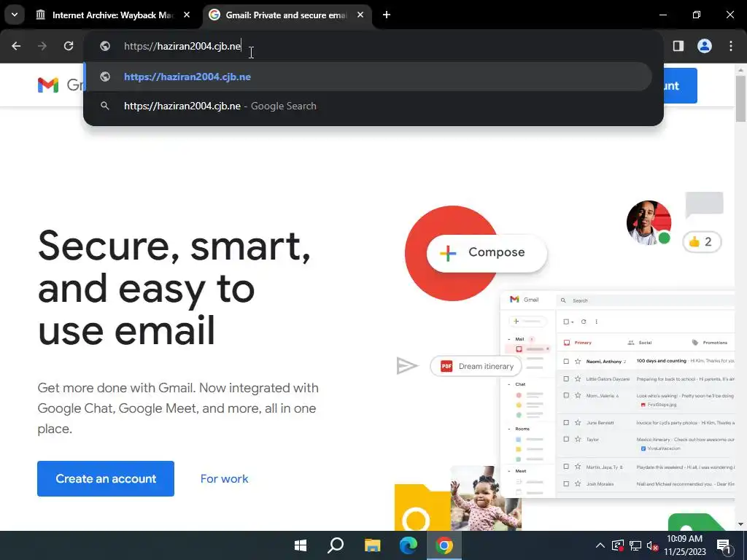Open the For work link

[225, 478]
